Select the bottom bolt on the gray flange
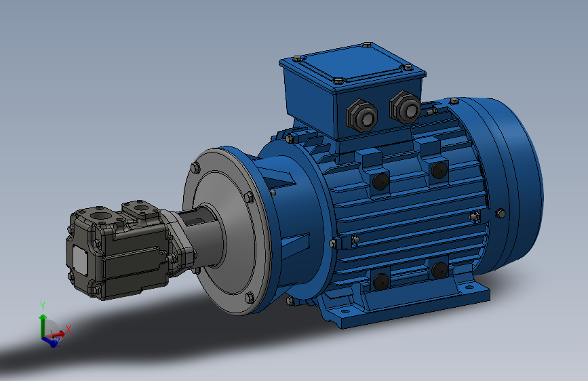 coord(250,298)
